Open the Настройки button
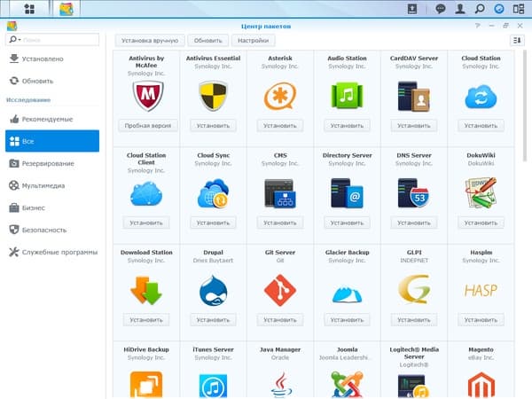 pos(253,41)
